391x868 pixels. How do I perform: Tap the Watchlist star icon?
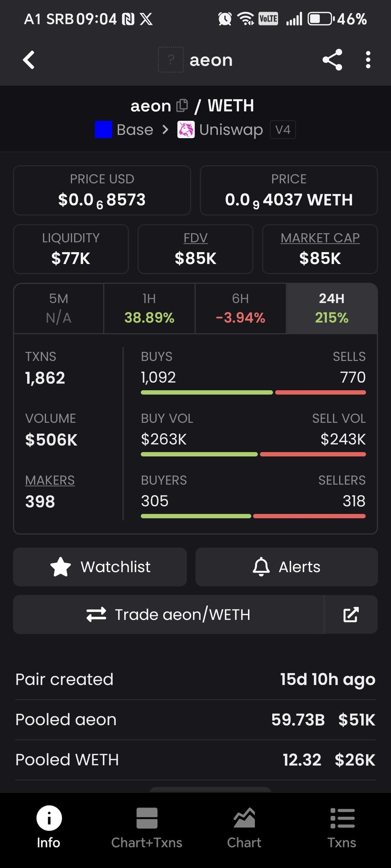coord(61,567)
